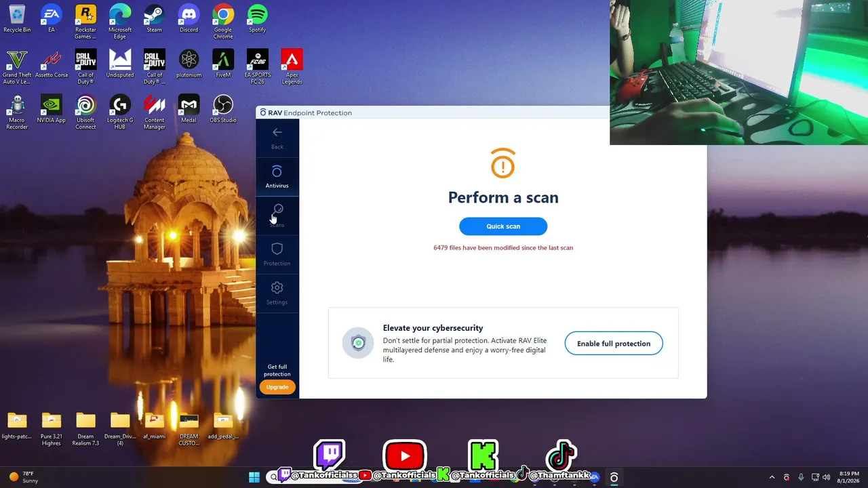Click the RAV icon on the taskbar
The image size is (868, 488).
[x=614, y=477]
